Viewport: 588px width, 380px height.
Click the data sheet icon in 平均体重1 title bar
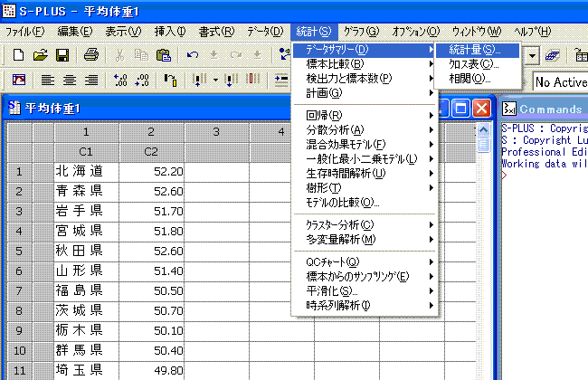(14, 108)
